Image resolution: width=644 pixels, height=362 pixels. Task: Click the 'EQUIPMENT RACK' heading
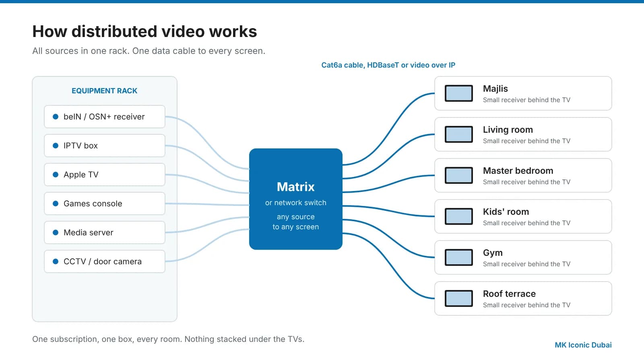pos(105,91)
